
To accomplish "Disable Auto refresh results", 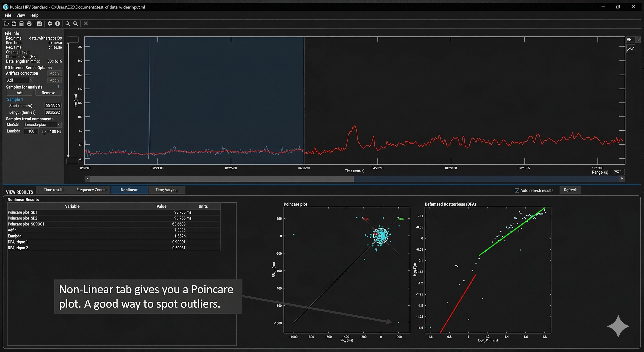I will point(517,190).
